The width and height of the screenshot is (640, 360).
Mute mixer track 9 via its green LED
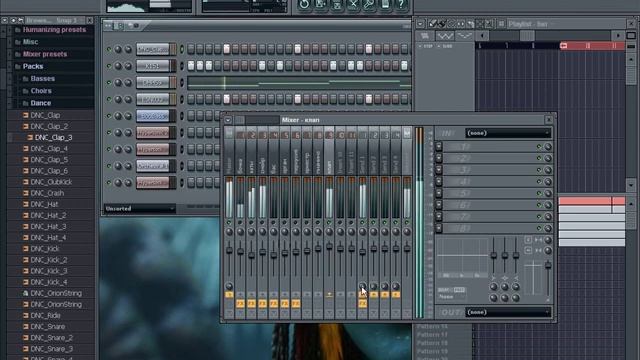pyautogui.click(x=329, y=222)
